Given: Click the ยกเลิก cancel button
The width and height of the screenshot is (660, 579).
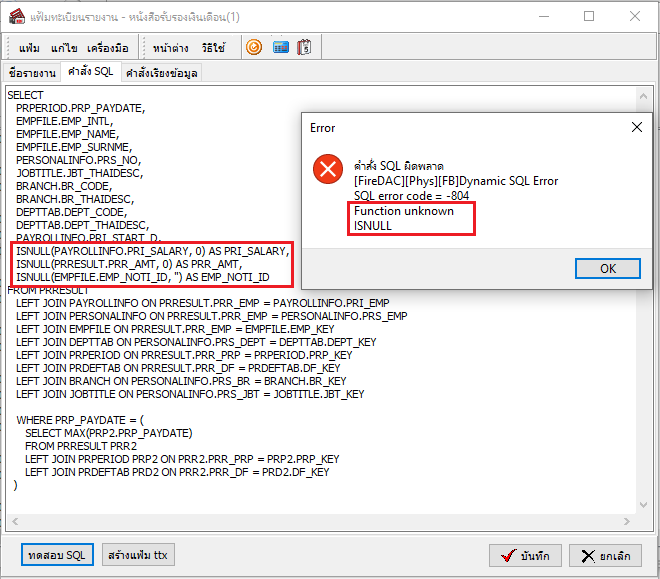Looking at the screenshot, I should click(605, 555).
